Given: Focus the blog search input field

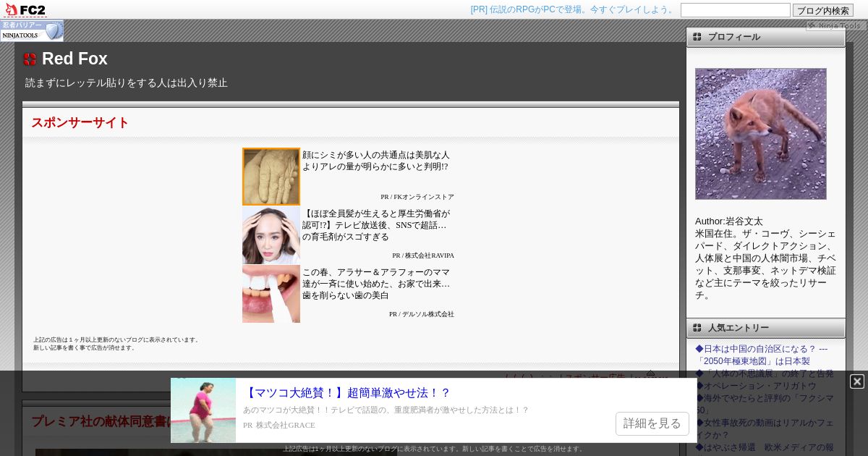Looking at the screenshot, I should coord(736,10).
